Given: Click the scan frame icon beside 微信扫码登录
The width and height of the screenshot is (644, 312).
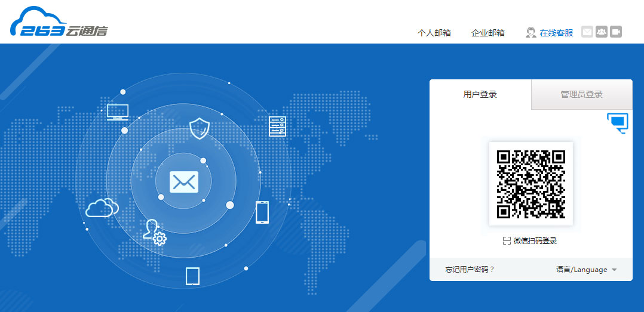Looking at the screenshot, I should pos(507,240).
